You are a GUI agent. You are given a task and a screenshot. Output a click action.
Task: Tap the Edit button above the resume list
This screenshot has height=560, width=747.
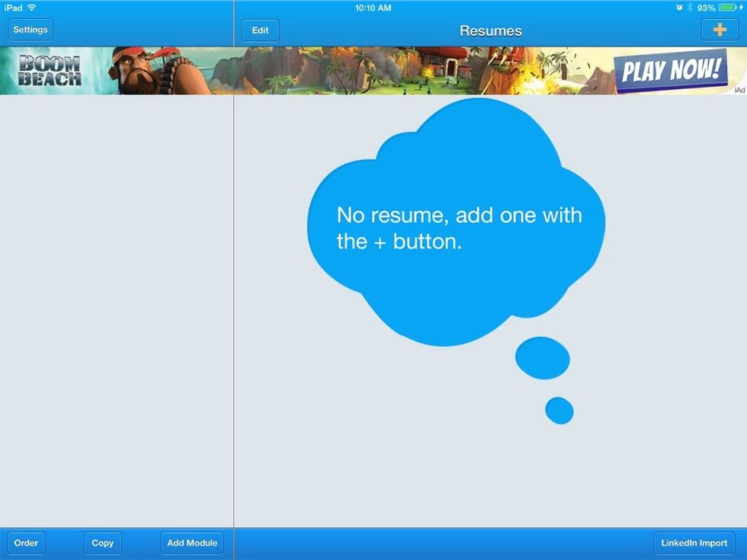point(259,30)
